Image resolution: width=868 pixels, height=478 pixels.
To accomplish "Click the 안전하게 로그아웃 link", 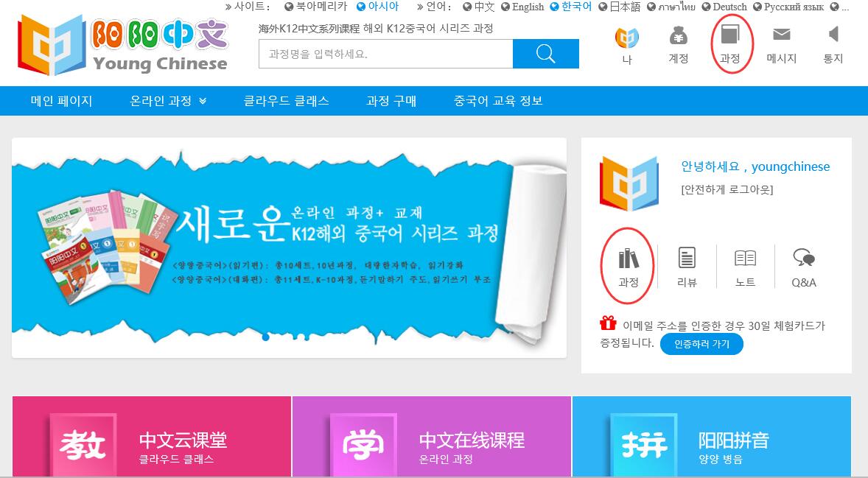I will pos(727,189).
